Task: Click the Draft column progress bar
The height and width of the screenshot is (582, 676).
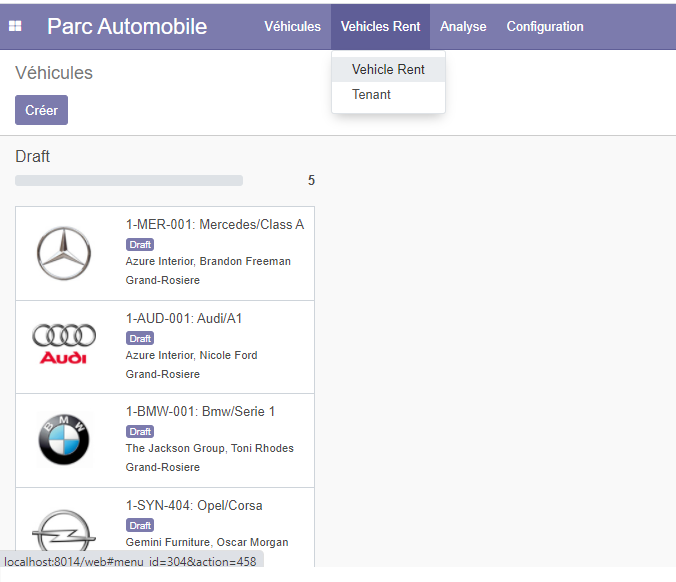Action: pyautogui.click(x=129, y=180)
